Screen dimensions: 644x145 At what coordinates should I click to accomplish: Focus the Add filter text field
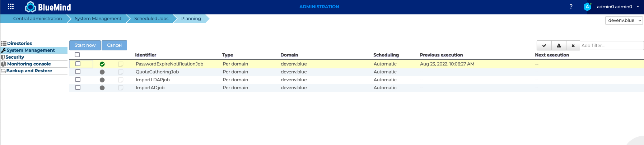click(611, 46)
